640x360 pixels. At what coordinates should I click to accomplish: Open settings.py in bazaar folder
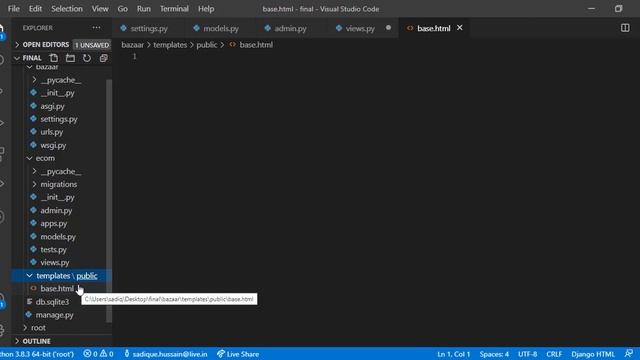pos(59,119)
